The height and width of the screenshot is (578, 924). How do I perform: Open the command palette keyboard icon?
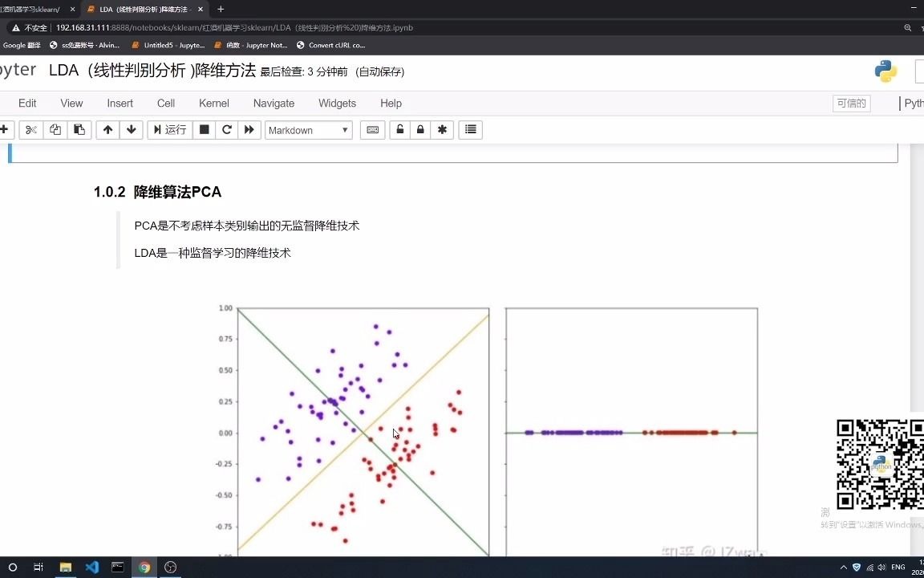pos(372,129)
